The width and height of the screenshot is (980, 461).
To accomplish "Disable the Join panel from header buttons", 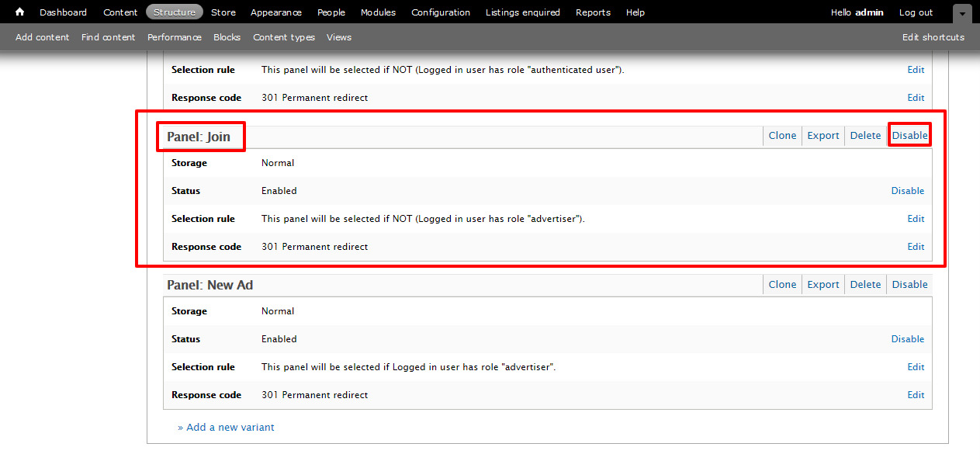I will pos(909,136).
